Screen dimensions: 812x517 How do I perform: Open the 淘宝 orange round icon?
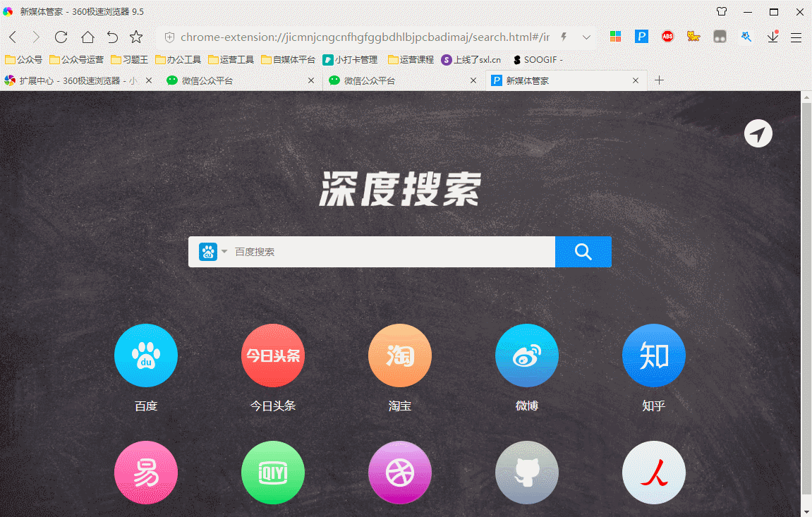[x=400, y=355]
